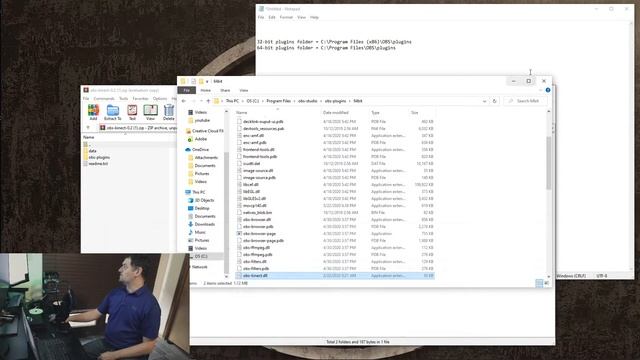This screenshot has width=640, height=360.
Task: Collapse the Explorer ribbon chevron
Action: tap(541, 90)
